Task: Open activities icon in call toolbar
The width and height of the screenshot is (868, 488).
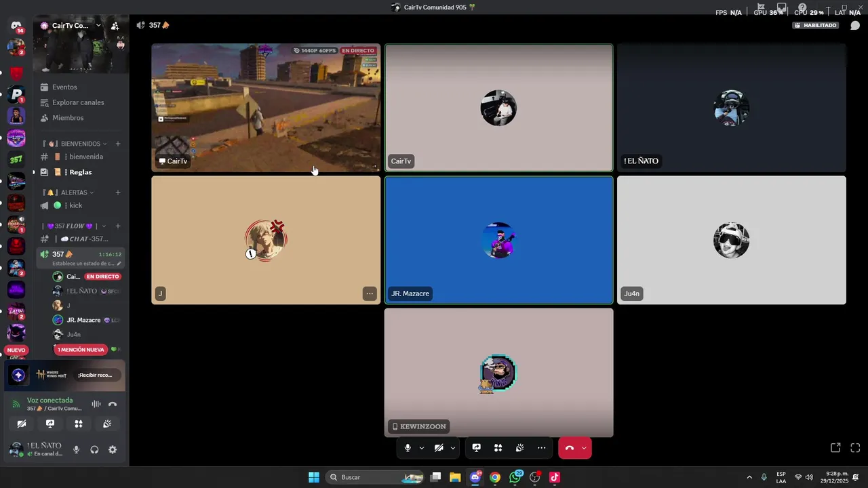Action: coord(498,448)
